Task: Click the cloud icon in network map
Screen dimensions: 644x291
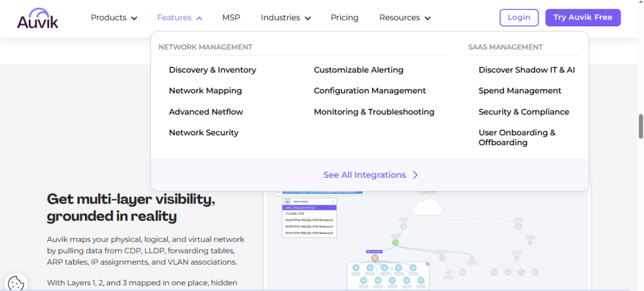Action: [427, 208]
